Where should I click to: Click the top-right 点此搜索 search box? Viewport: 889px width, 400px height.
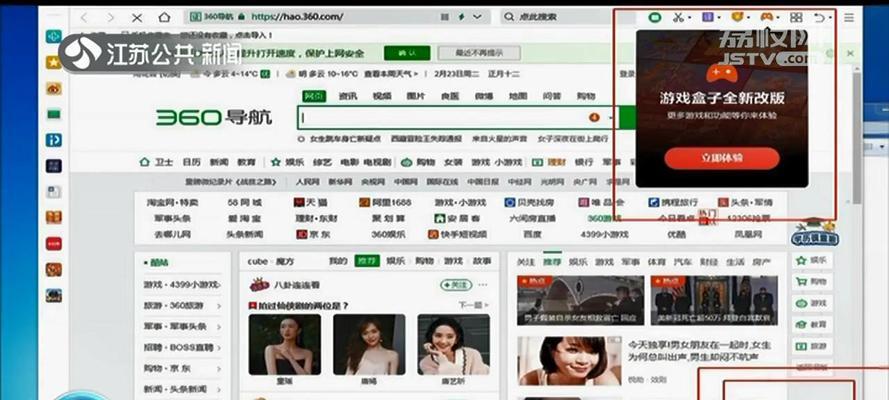[x=567, y=17]
